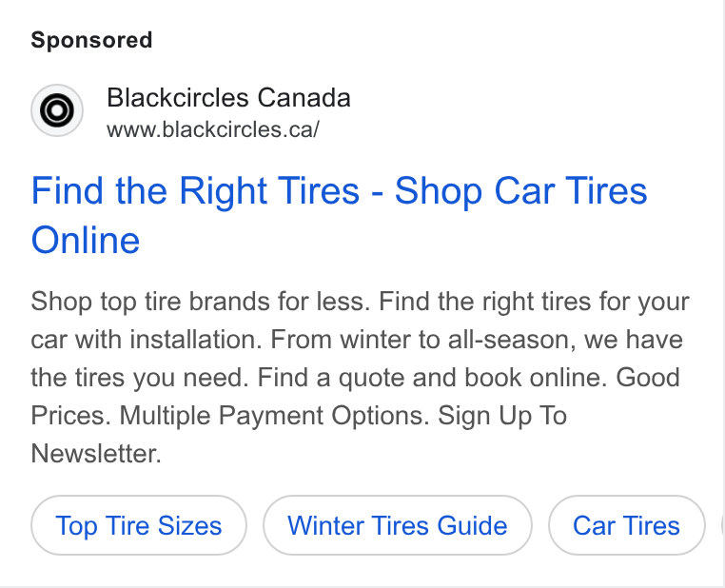Choose the Car Tires chip
The height and width of the screenshot is (588, 725).
pyautogui.click(x=626, y=525)
